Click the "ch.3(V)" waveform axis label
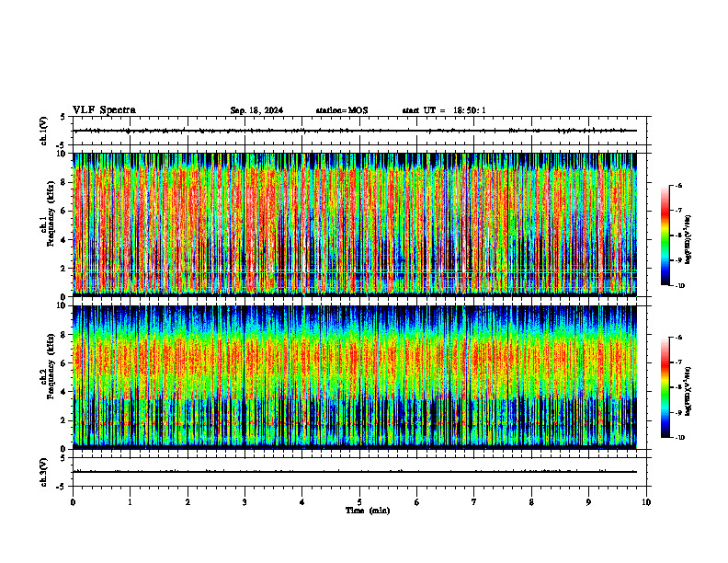The image size is (728, 563). pyautogui.click(x=44, y=472)
